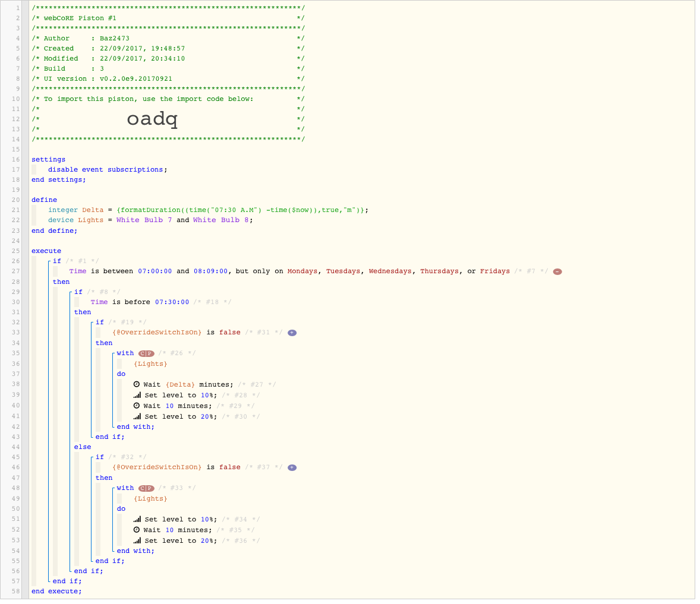Click the comment marker #32 on line 45

pyautogui.click(x=127, y=457)
